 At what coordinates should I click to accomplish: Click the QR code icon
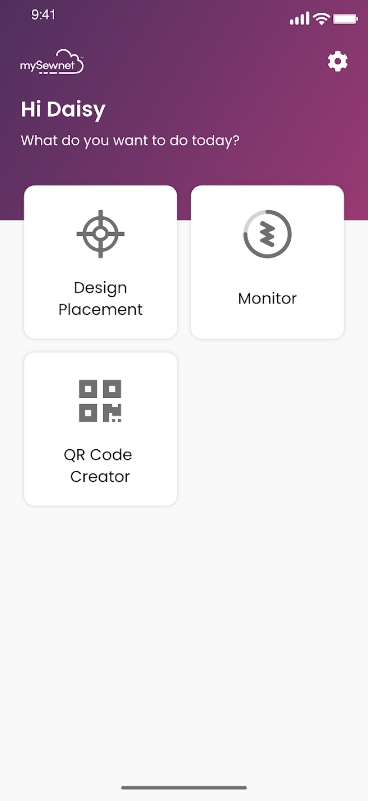100,401
